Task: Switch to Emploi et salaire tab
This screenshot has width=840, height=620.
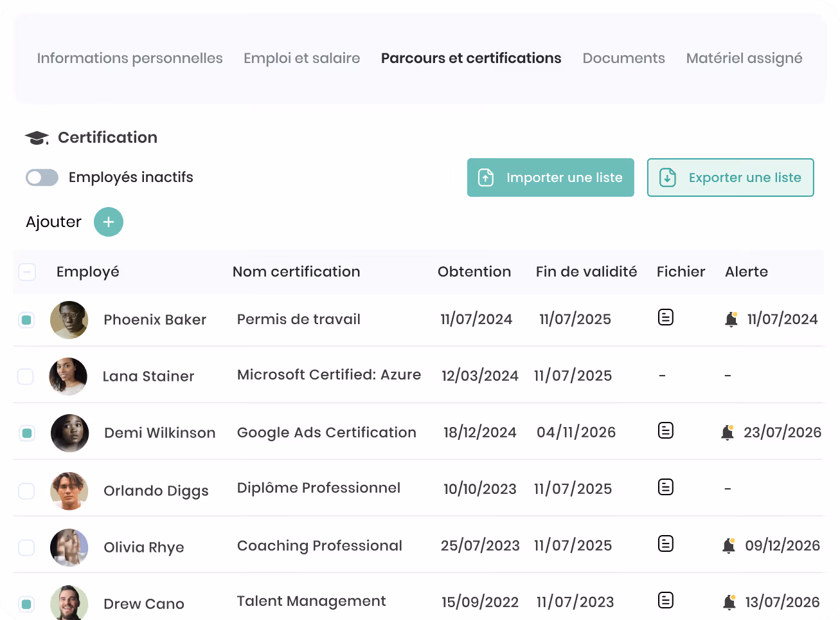Action: coord(301,59)
